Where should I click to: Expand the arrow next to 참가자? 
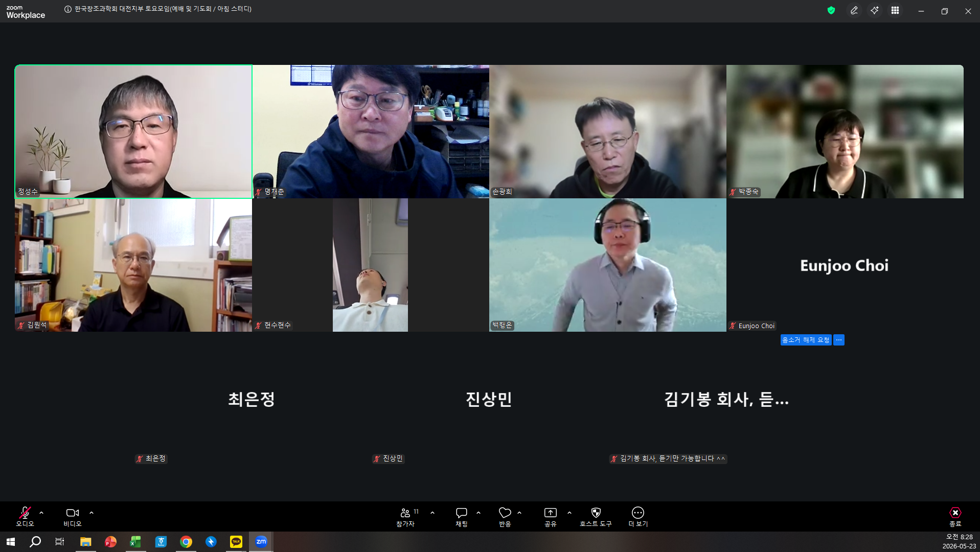pos(432,513)
